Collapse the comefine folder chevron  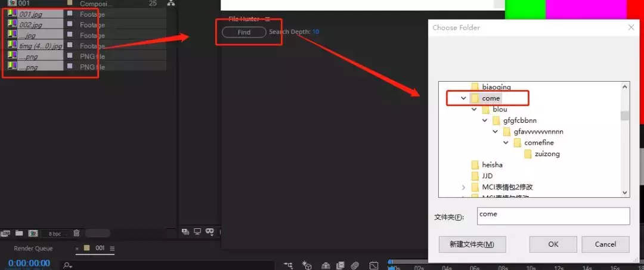(x=506, y=143)
